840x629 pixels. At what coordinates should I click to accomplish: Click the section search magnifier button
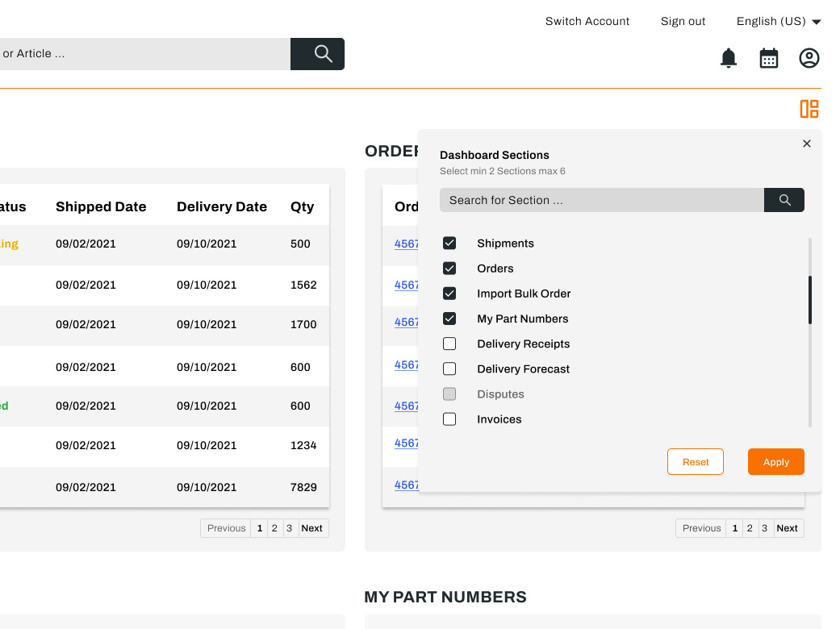click(x=784, y=200)
